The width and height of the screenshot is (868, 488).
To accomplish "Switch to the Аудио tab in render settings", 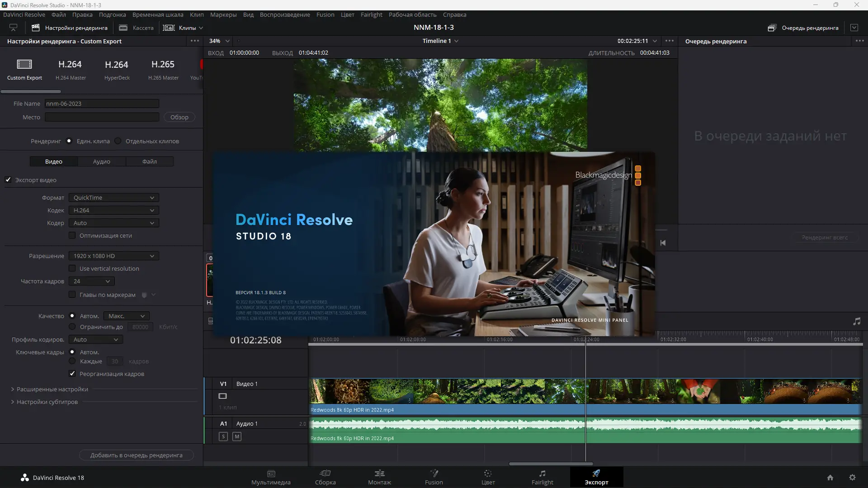I will point(102,161).
